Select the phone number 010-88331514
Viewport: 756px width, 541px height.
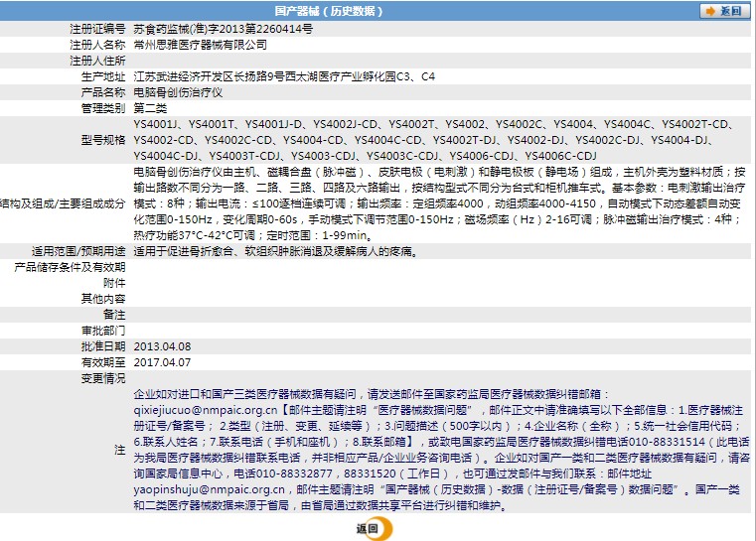click(x=668, y=443)
